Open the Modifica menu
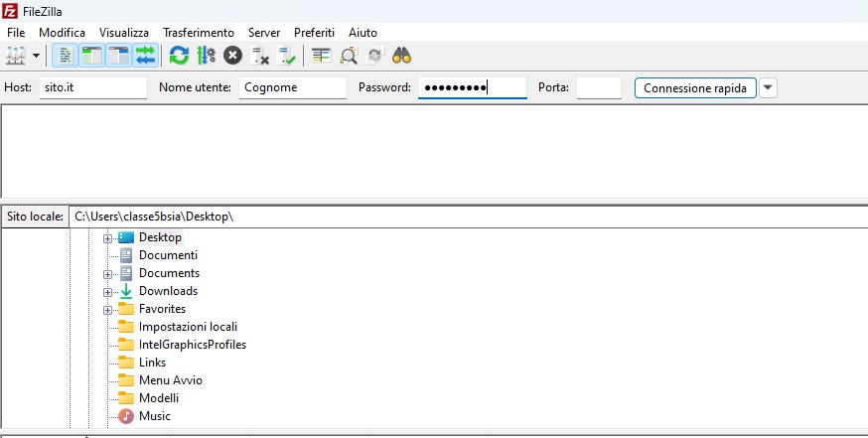This screenshot has height=438, width=868. tap(62, 33)
